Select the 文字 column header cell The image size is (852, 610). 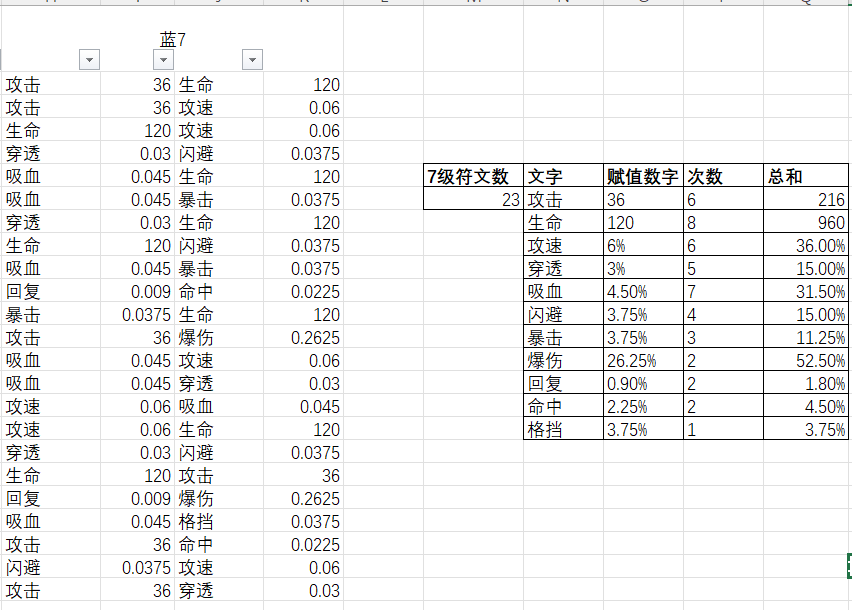(x=563, y=176)
